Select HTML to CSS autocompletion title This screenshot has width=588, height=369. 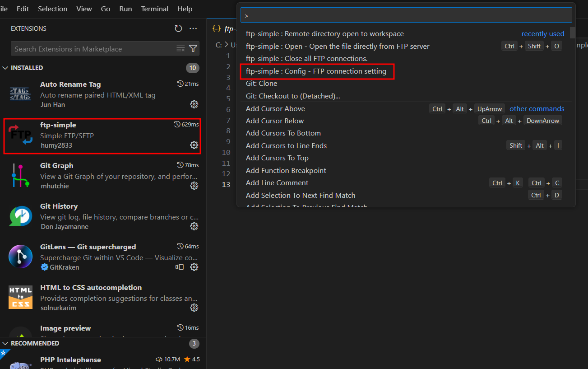point(91,287)
